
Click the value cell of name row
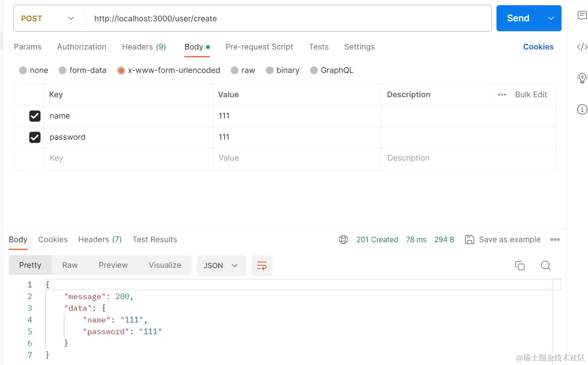pyautogui.click(x=297, y=116)
